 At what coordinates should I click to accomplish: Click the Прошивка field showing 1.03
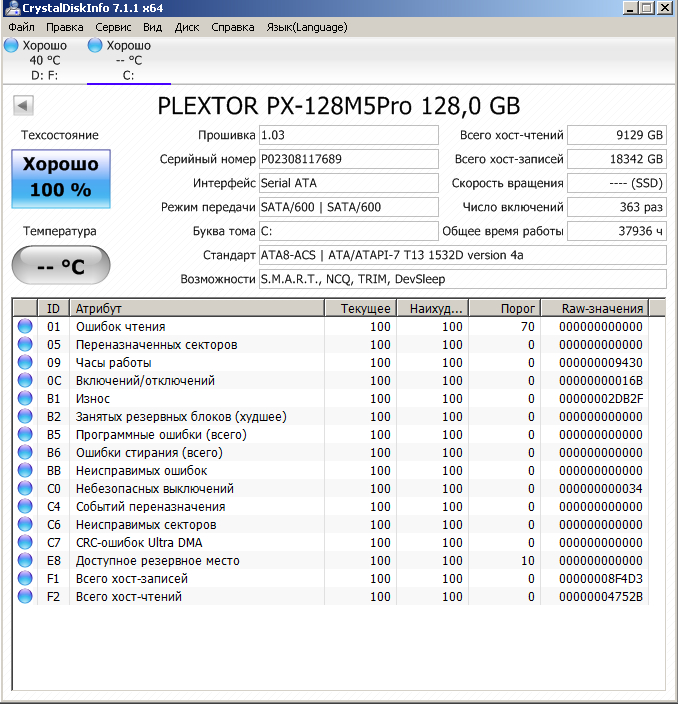(x=349, y=135)
